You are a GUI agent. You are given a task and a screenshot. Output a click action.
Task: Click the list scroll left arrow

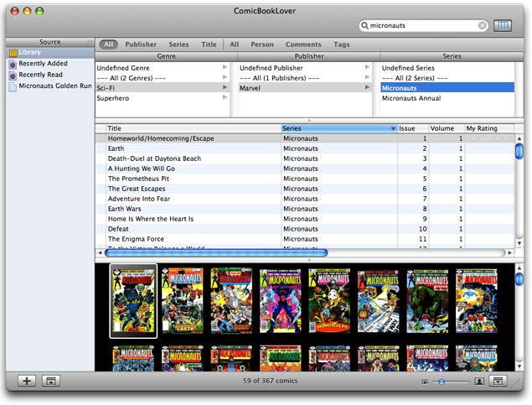pyautogui.click(x=100, y=253)
